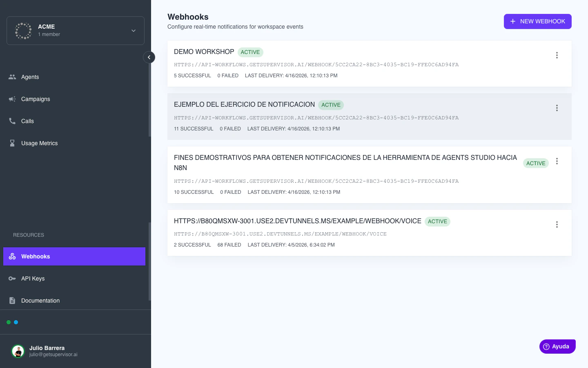The width and height of the screenshot is (588, 368).
Task: Click the blue status dot indicator
Action: [16, 322]
